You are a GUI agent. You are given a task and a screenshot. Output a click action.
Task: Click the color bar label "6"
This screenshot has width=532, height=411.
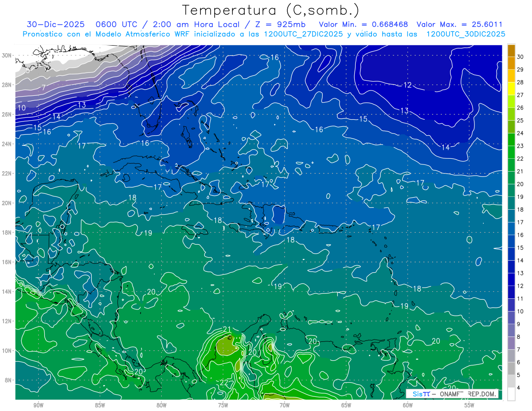[x=519, y=362]
